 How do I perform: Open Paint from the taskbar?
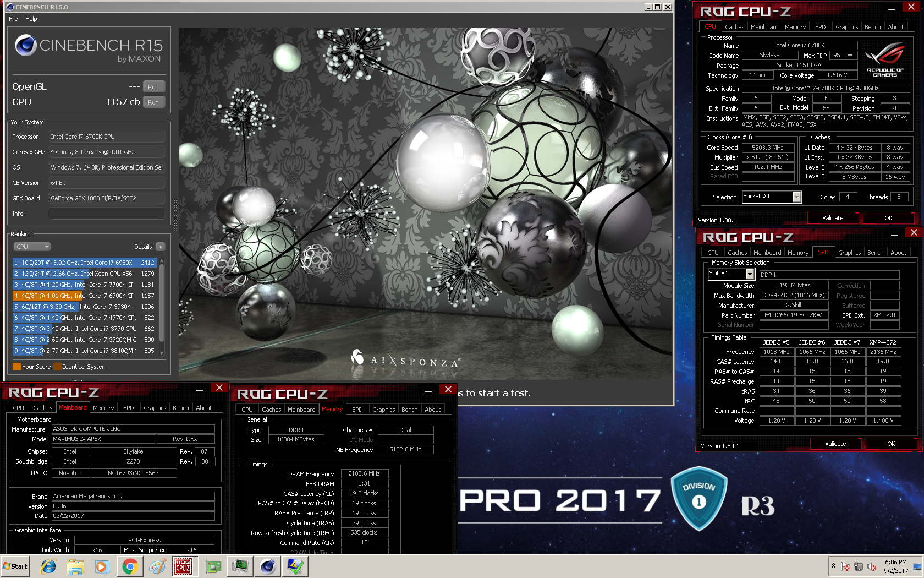157,566
